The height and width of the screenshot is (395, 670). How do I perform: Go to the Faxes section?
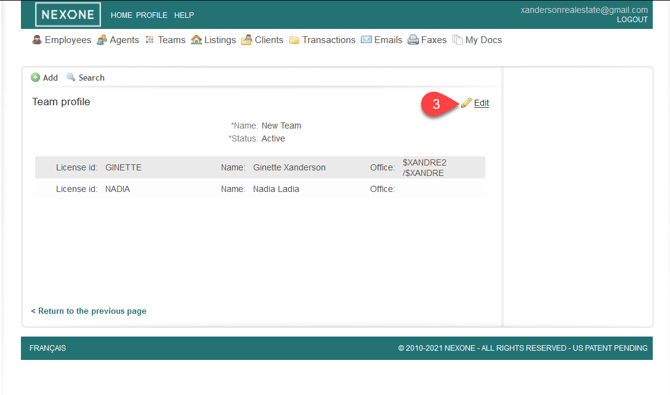(434, 40)
